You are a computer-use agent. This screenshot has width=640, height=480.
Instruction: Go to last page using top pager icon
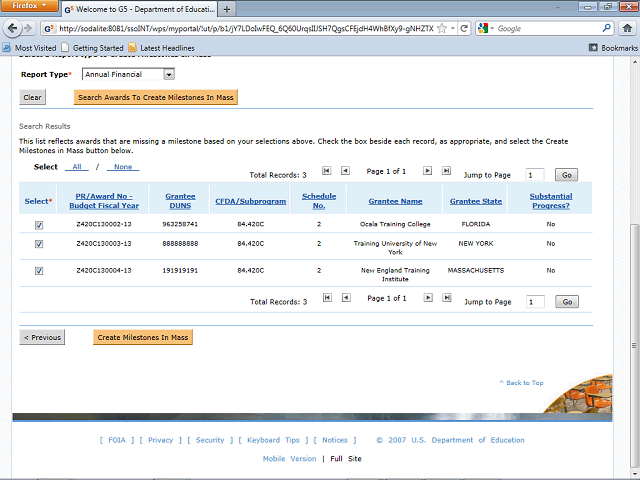(447, 171)
